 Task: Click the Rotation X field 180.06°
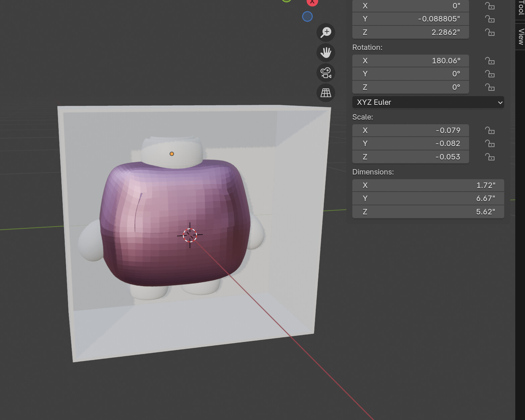pyautogui.click(x=411, y=61)
